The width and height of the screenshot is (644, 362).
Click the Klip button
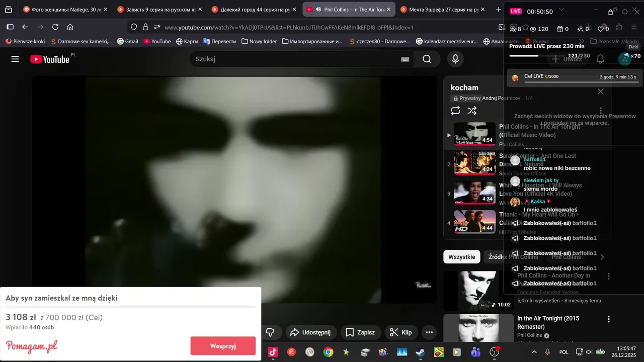point(401,332)
